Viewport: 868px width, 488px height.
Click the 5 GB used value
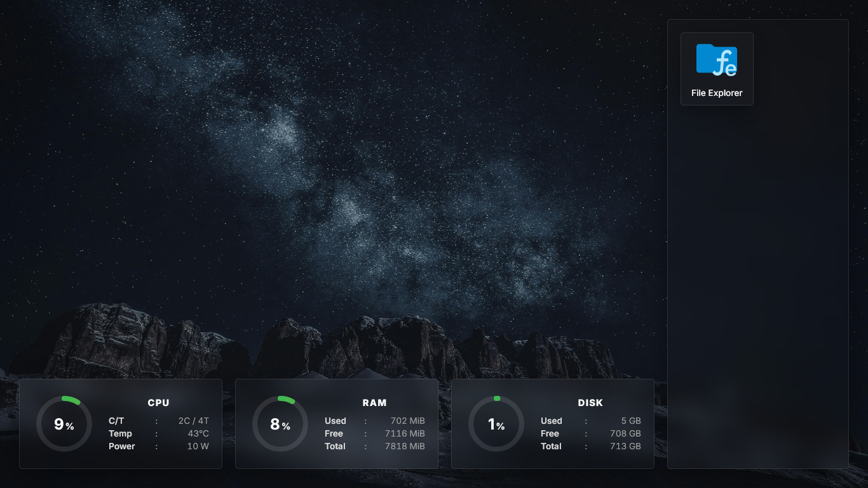631,421
